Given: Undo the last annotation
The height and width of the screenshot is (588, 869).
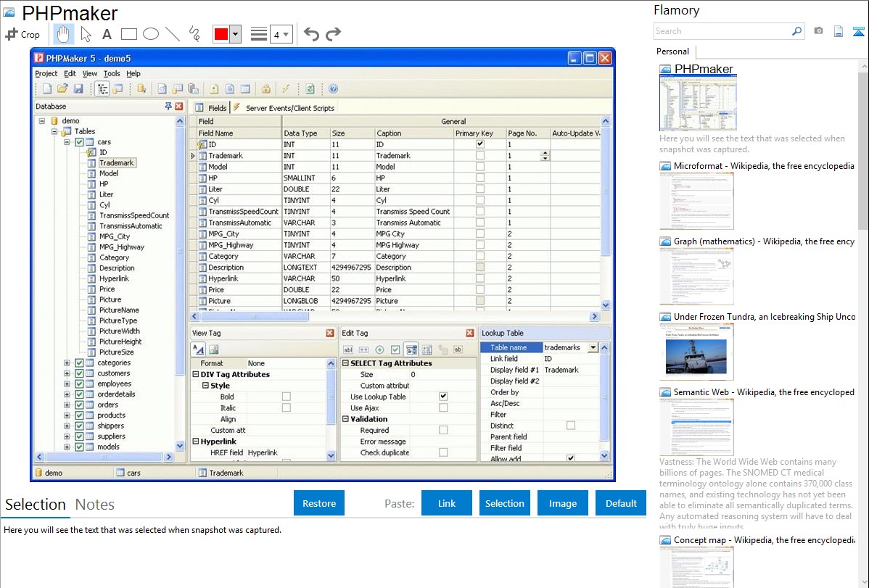Looking at the screenshot, I should click(311, 34).
